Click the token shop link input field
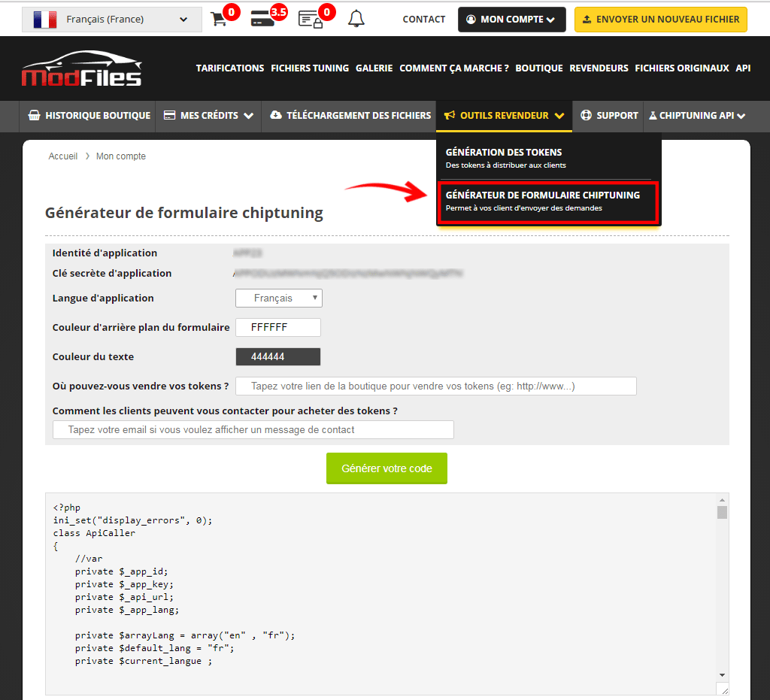Screen dimensions: 770x700 pos(436,386)
